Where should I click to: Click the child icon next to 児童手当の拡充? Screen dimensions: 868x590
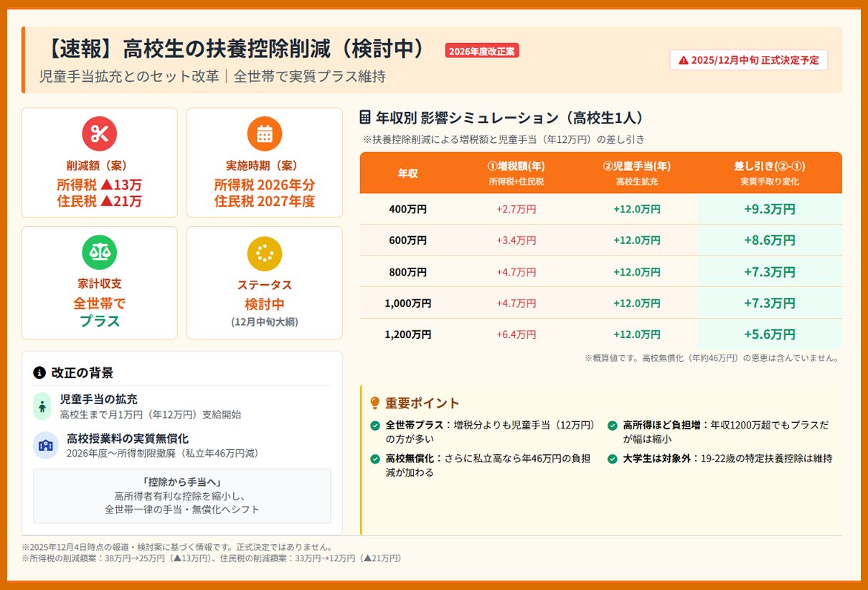[x=42, y=406]
